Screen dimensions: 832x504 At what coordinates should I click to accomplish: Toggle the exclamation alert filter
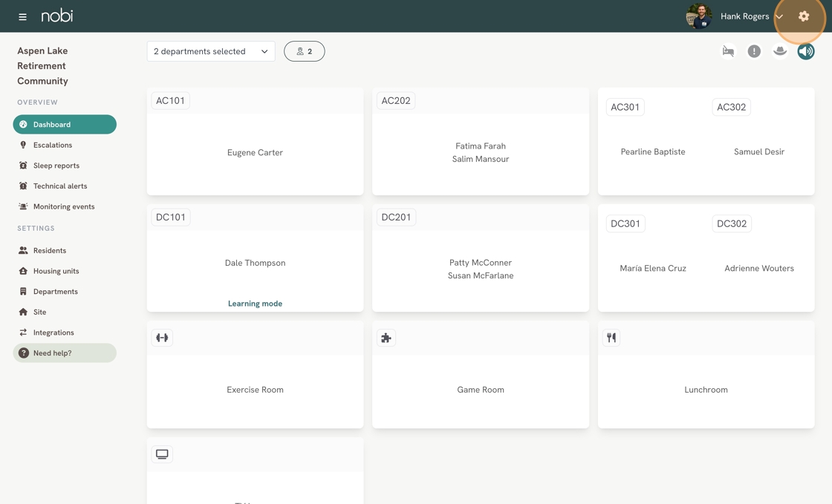754,51
